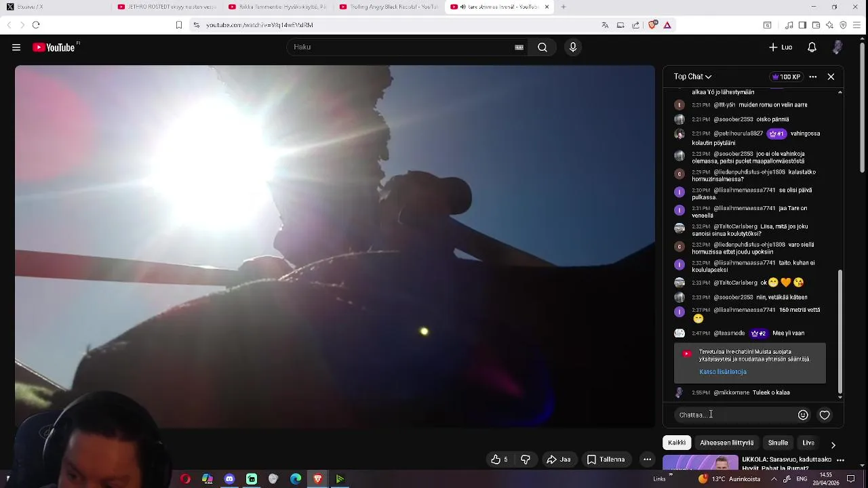Screen dimensions: 868x488
Task: Open the 13°C Aurinkoista weather widget
Action: click(x=731, y=479)
